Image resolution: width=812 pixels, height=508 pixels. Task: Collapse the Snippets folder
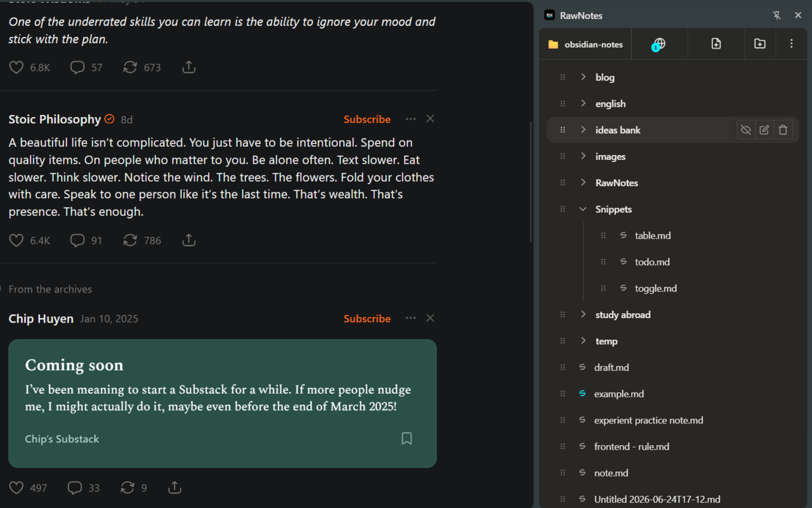coord(583,209)
